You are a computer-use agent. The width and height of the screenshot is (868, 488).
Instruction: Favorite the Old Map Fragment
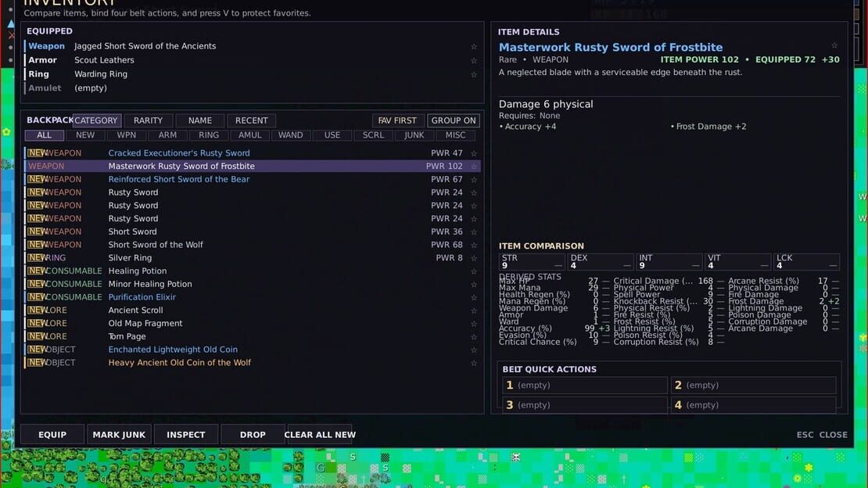click(474, 324)
